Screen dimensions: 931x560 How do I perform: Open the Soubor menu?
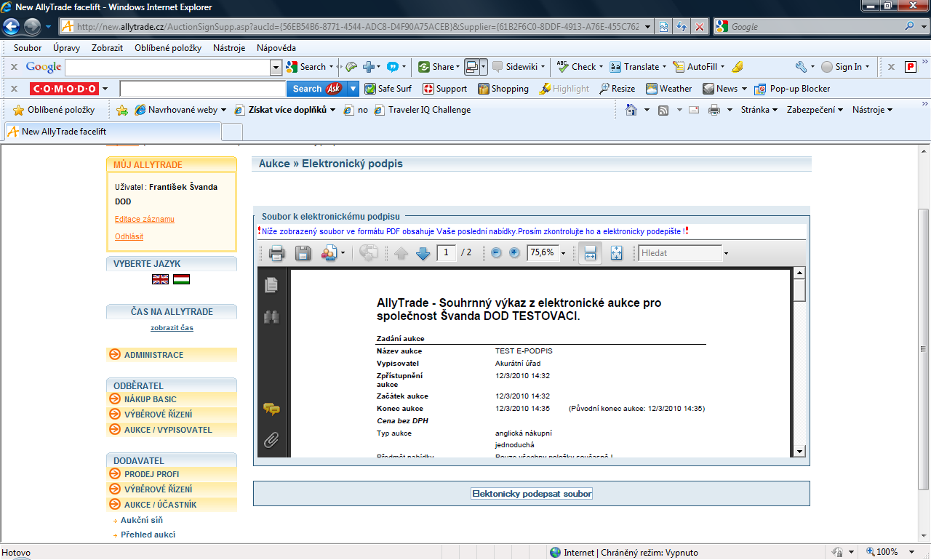pyautogui.click(x=28, y=48)
